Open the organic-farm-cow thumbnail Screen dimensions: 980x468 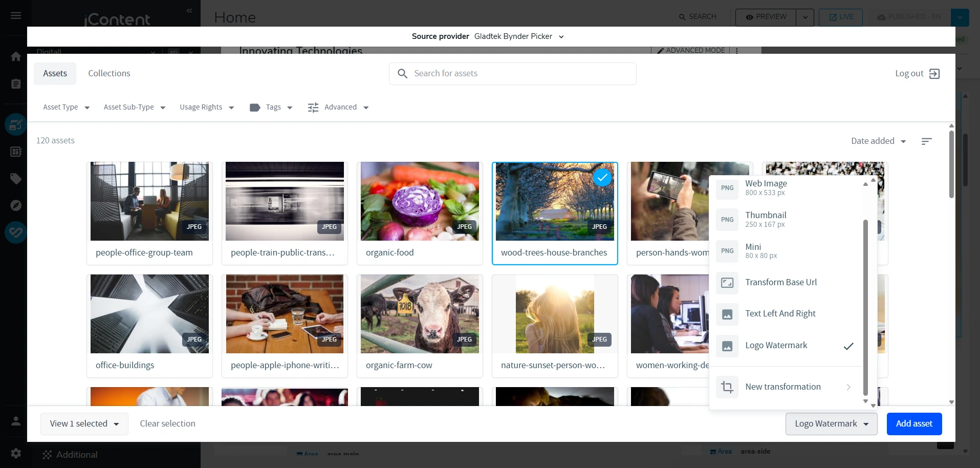(x=420, y=314)
